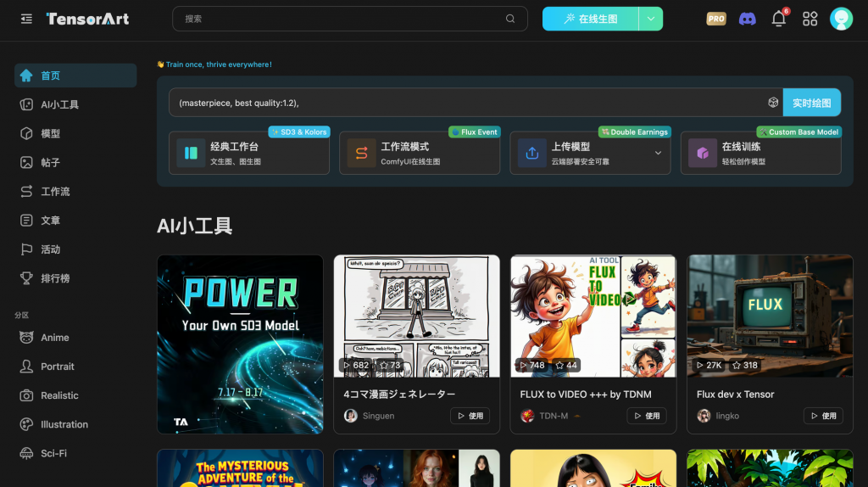The width and height of the screenshot is (868, 487).
Task: Open the FLUX to VIDEO thumbnail
Action: click(x=593, y=316)
